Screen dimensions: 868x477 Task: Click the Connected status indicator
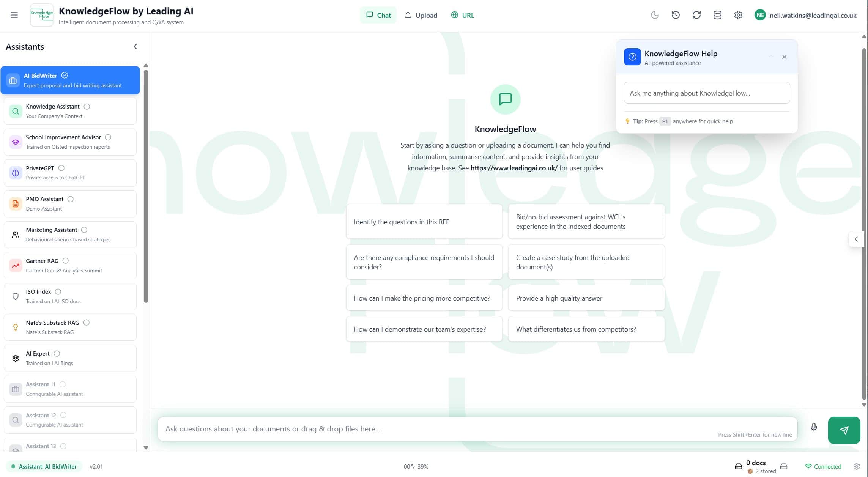[823, 466]
